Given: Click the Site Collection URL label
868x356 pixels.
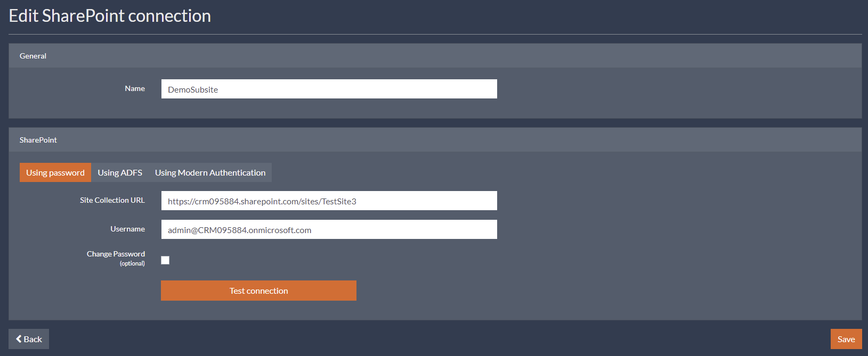Looking at the screenshot, I should pos(112,200).
